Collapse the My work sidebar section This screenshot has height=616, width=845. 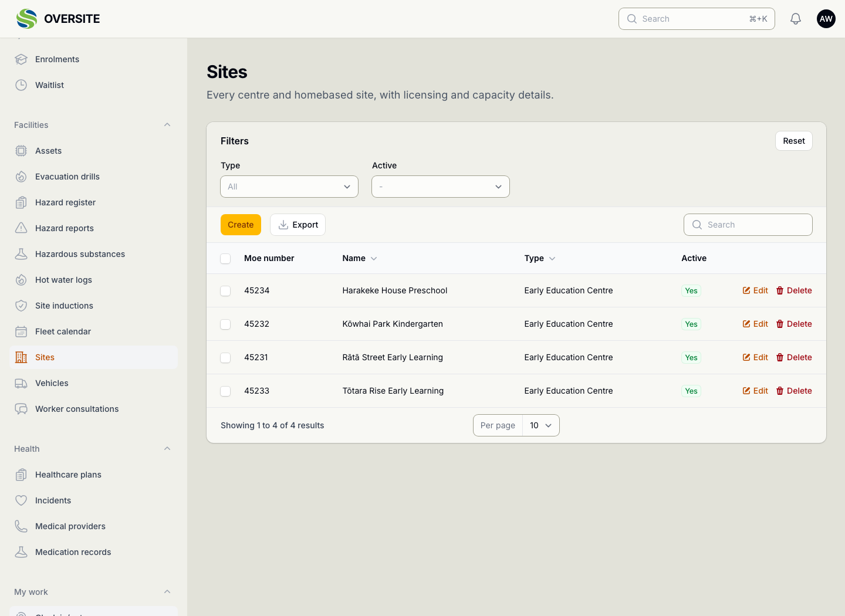[167, 592]
